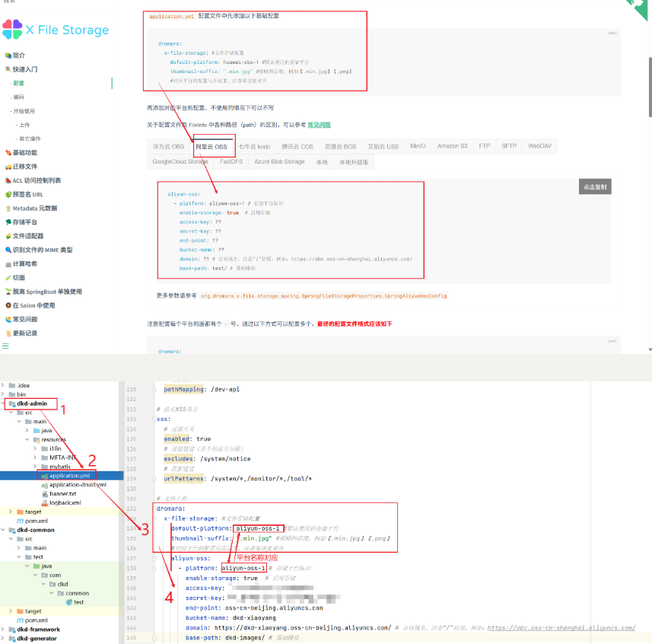Switch to the 百度云 BOS tab
This screenshot has height=644, width=652.
point(340,146)
